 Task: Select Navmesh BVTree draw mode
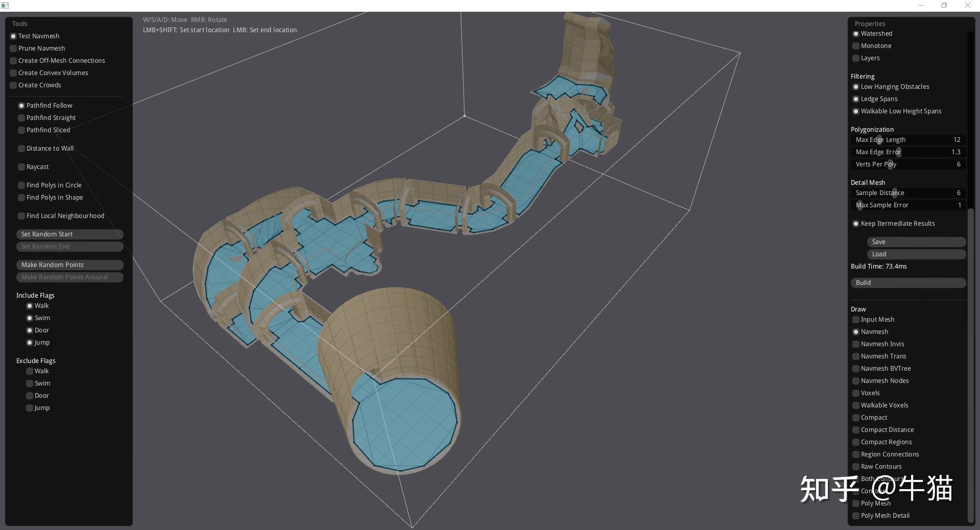point(856,369)
